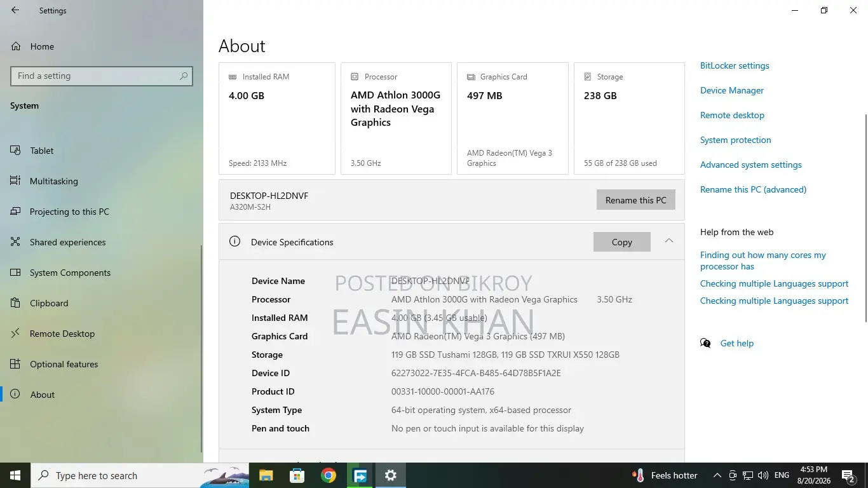Click the sidebar vertical scrollbar

[x=201, y=348]
